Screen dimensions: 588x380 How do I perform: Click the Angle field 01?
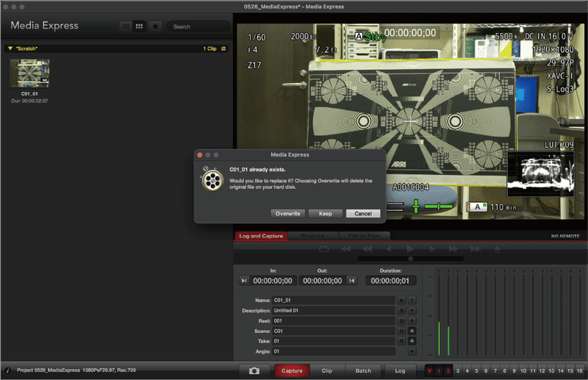[x=334, y=351]
